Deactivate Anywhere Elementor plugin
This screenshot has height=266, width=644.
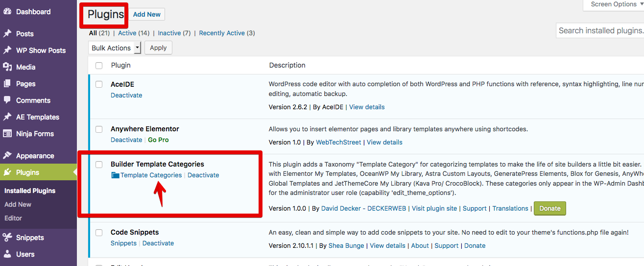(x=126, y=140)
